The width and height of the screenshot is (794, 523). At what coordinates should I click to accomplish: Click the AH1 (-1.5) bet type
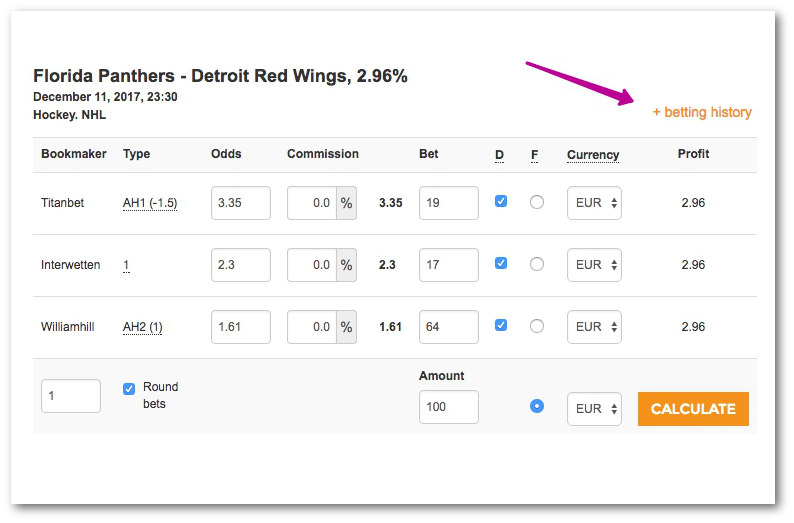click(150, 203)
